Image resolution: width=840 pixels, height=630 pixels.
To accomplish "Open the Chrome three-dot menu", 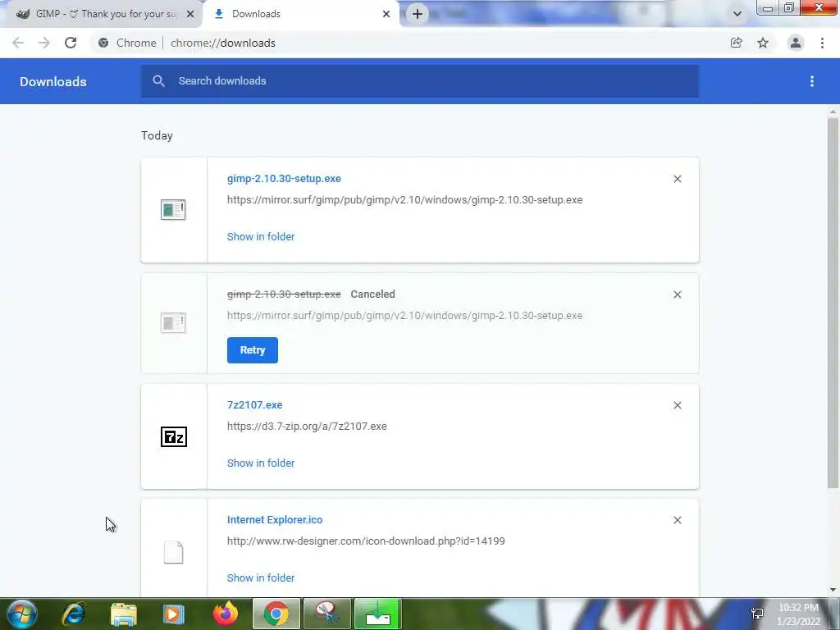I will tap(822, 43).
